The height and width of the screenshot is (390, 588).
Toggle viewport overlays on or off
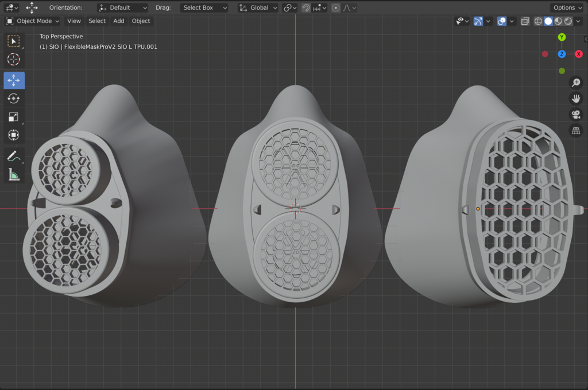501,21
